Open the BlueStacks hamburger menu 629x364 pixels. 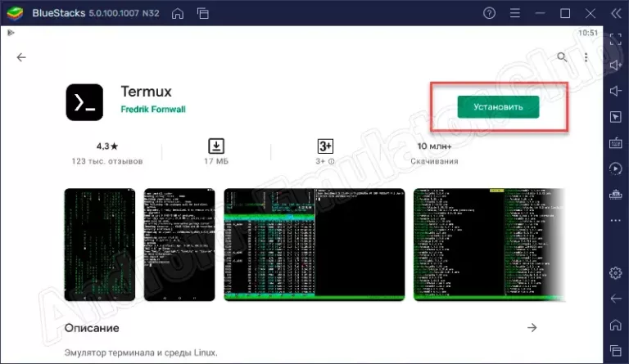click(x=515, y=13)
